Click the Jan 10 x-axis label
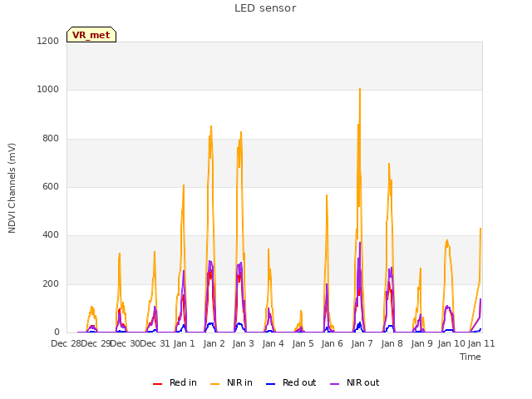Image resolution: width=532 pixels, height=399 pixels. [451, 343]
